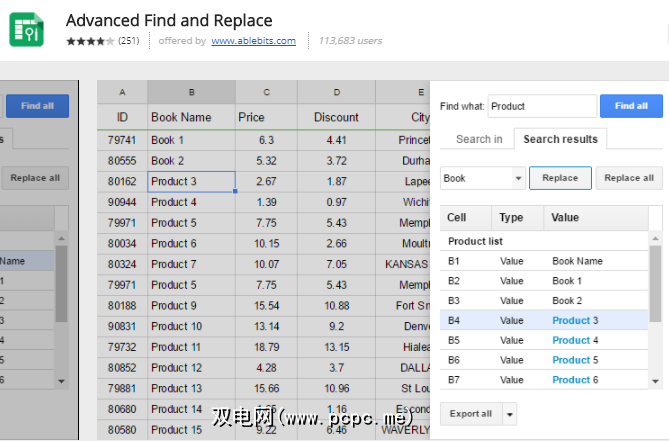Open the Export all dropdown arrow
This screenshot has width=669, height=441.
click(509, 414)
